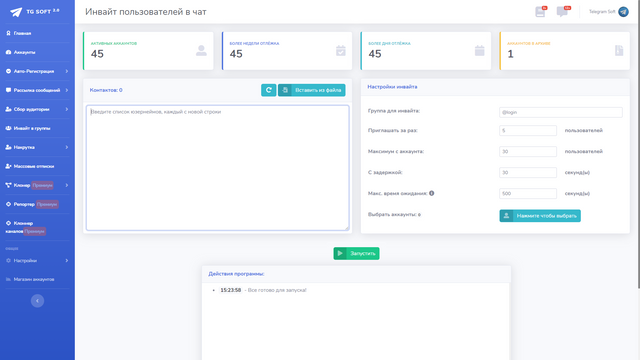This screenshot has width=640, height=360.
Task: Open the Telegram Soft profile avatar
Action: [623, 12]
